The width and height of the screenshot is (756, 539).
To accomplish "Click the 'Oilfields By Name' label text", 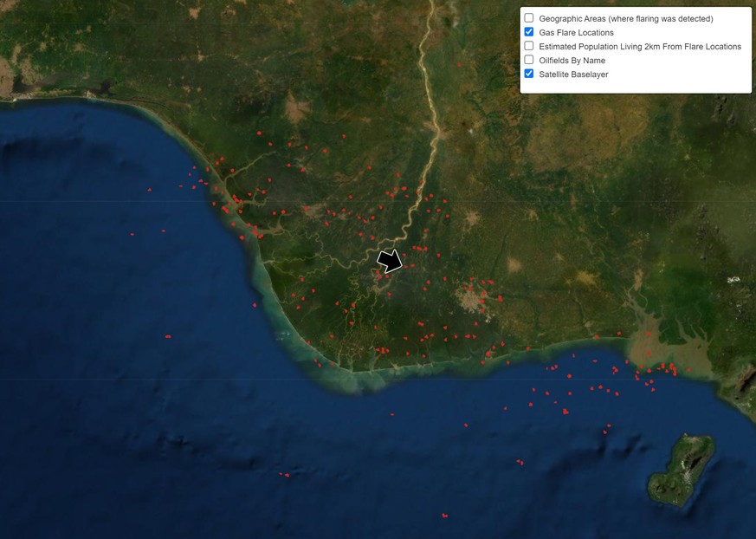I will point(572,61).
